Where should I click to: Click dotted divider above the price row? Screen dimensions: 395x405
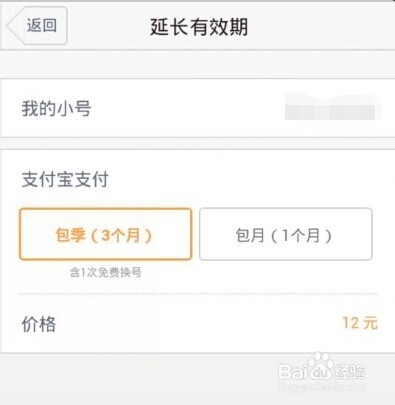click(198, 294)
